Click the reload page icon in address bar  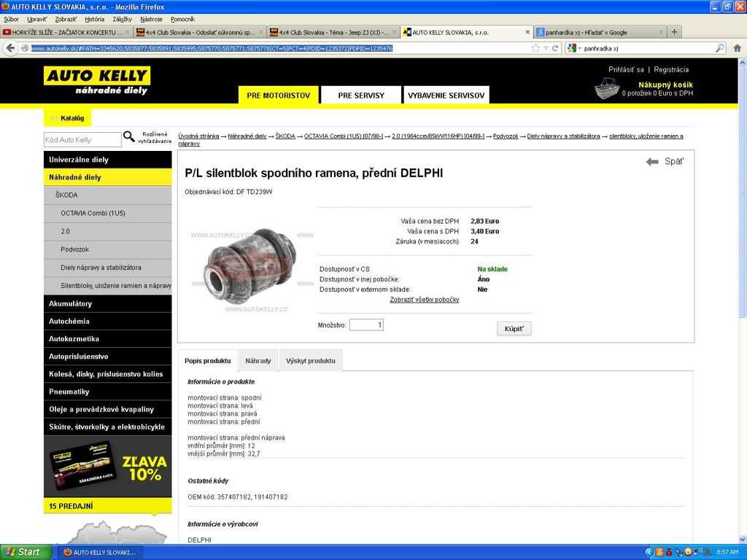555,48
